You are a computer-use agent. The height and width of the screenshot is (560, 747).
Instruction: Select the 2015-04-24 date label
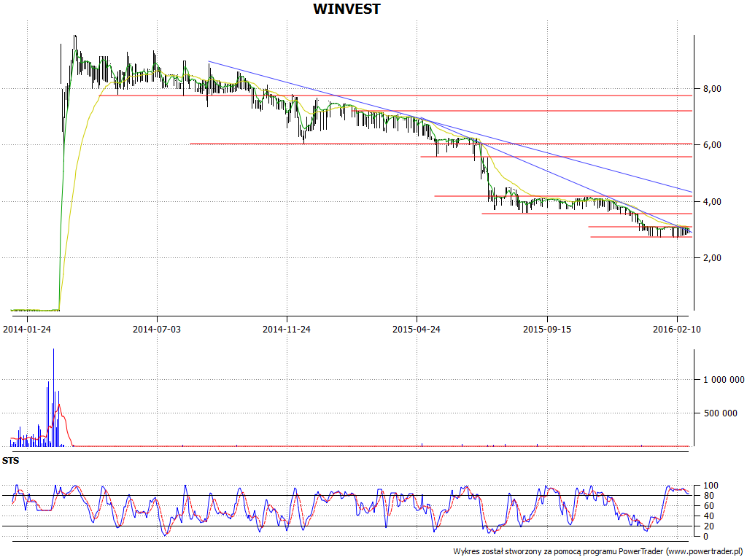pos(417,329)
